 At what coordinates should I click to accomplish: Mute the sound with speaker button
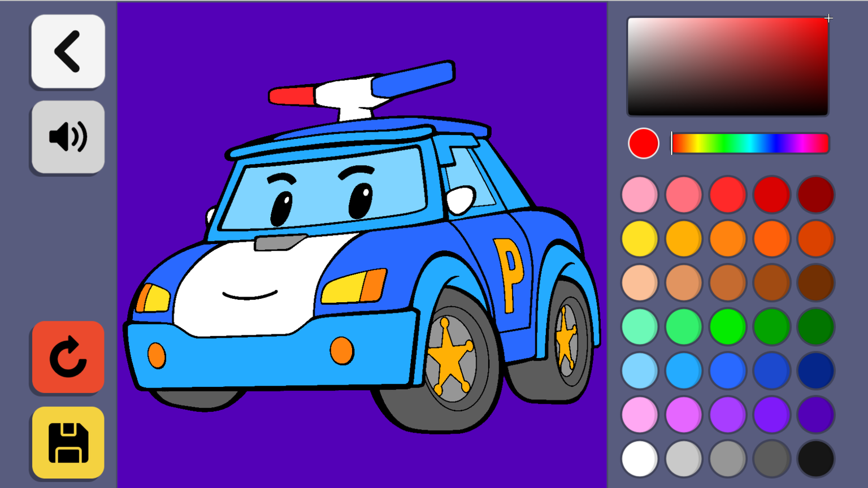click(68, 137)
